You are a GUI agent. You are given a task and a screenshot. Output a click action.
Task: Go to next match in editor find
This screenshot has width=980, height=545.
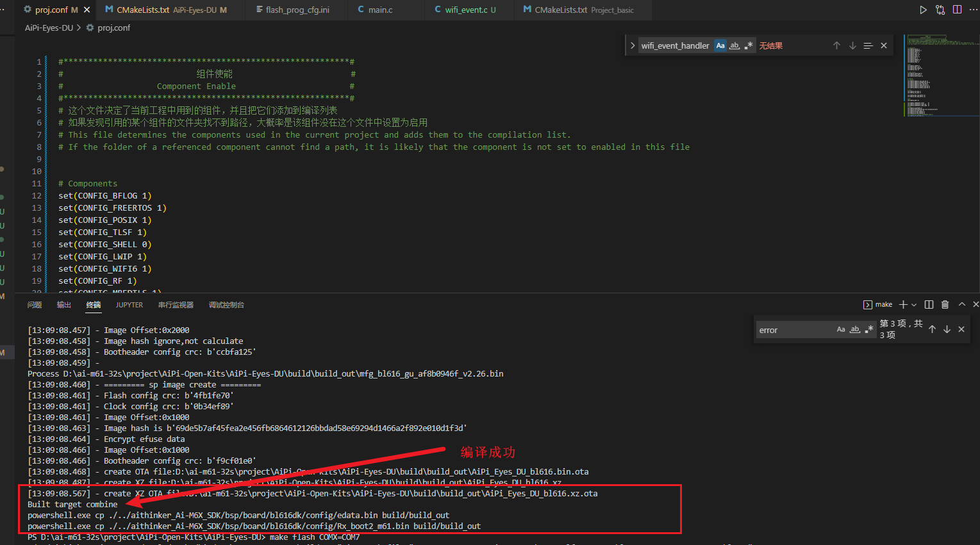tap(852, 45)
